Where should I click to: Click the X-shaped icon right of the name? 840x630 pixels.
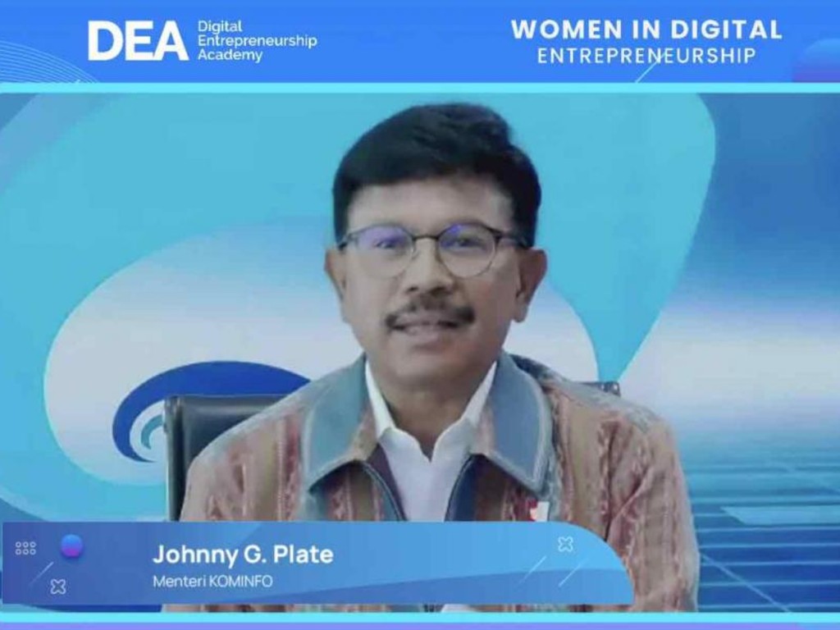click(x=565, y=544)
